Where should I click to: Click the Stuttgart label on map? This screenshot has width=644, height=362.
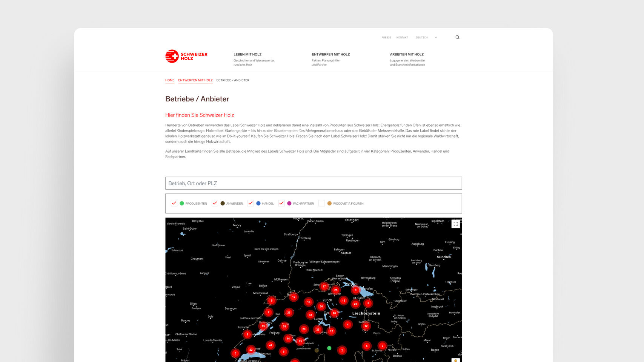(352, 220)
